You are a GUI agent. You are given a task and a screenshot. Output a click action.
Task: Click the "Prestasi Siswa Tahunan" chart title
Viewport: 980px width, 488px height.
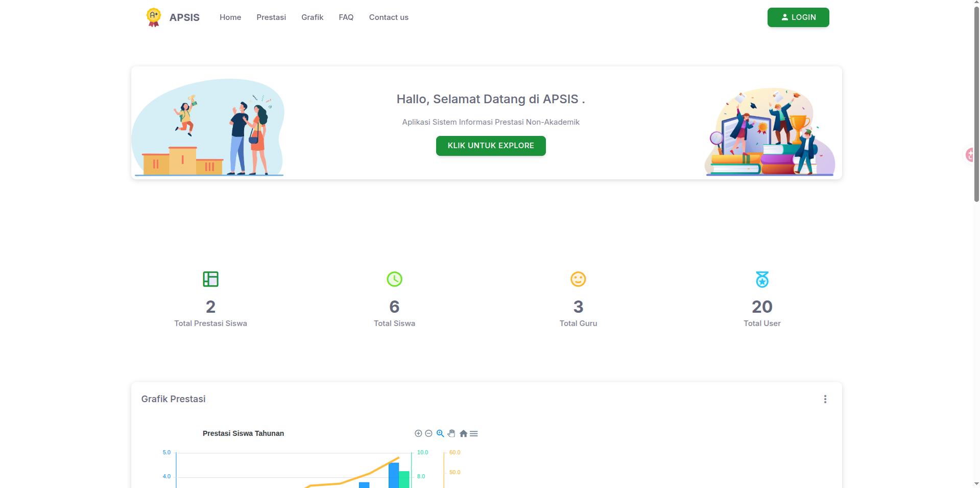click(x=243, y=433)
